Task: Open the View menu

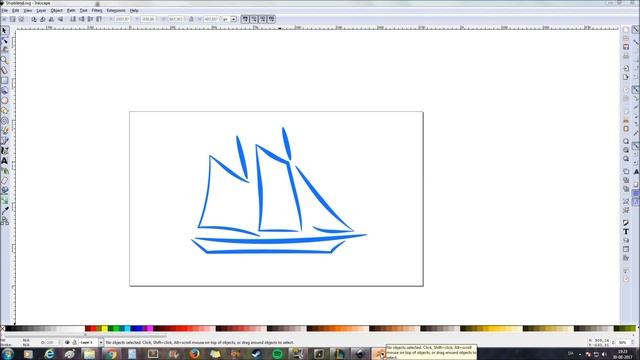Action: (28, 10)
